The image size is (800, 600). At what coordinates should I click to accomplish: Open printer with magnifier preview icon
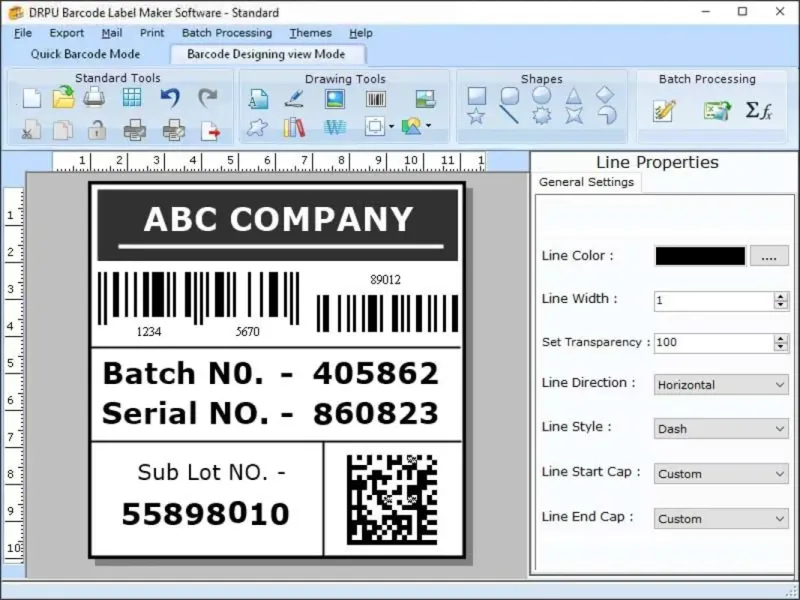(x=173, y=130)
